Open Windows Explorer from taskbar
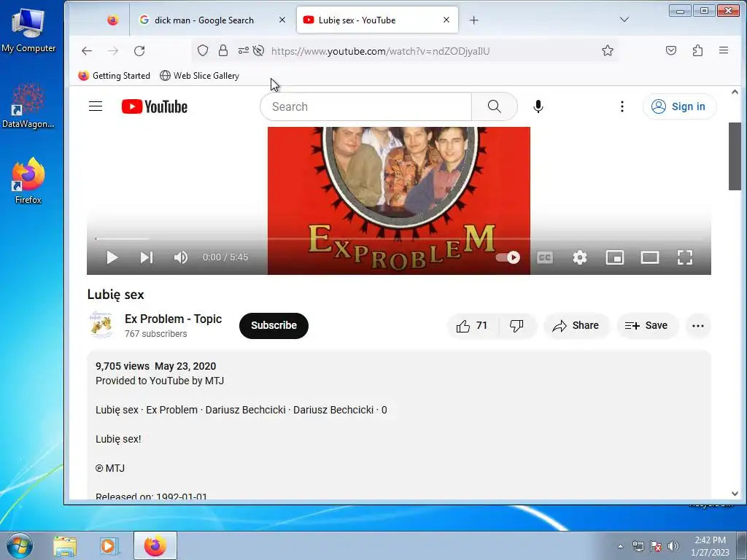747x560 pixels. 65,546
